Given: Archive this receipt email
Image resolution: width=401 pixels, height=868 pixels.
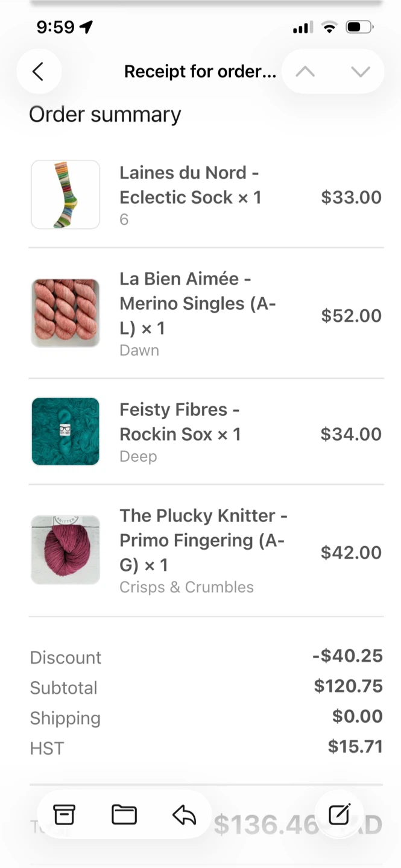Looking at the screenshot, I should pos(65,815).
